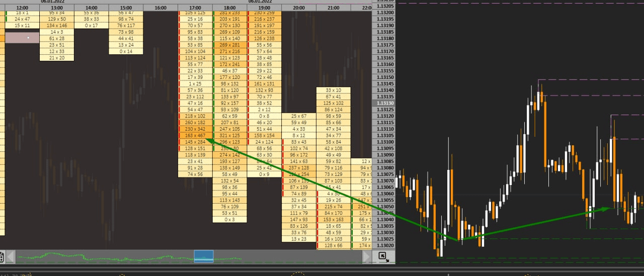Click the right scroll arrow of the navigator
Image resolution: width=644 pixels, height=276 pixels.
click(367, 256)
